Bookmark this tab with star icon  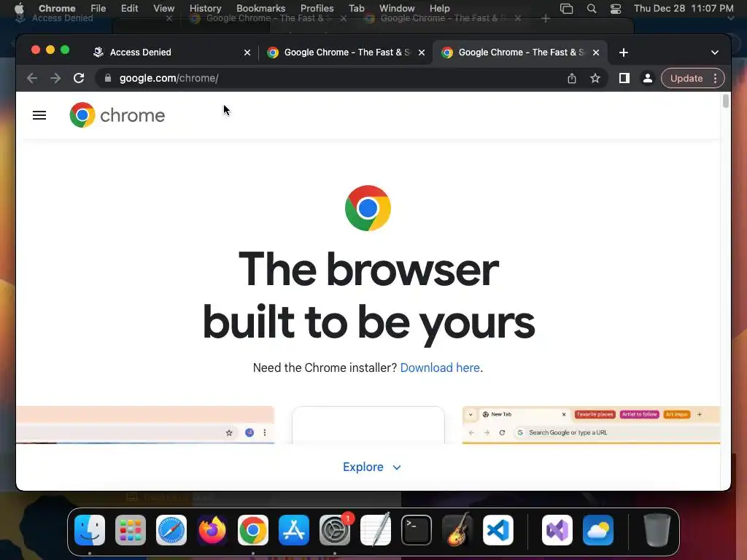[x=595, y=78]
